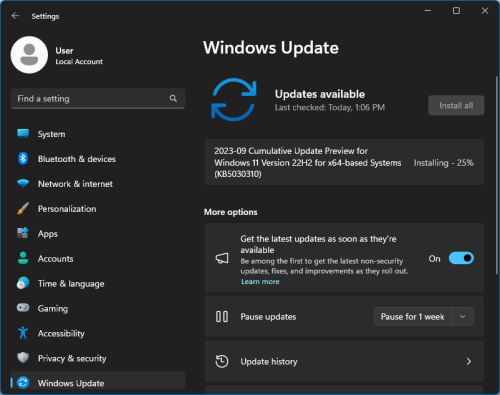The height and width of the screenshot is (395, 500).
Task: Open the Learn more link
Action: tap(260, 282)
